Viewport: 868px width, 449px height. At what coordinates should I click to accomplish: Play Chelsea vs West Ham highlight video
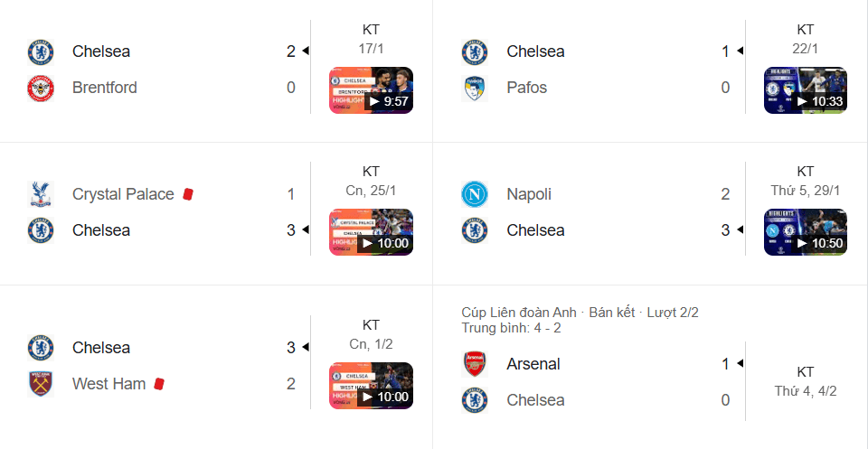click(x=371, y=385)
